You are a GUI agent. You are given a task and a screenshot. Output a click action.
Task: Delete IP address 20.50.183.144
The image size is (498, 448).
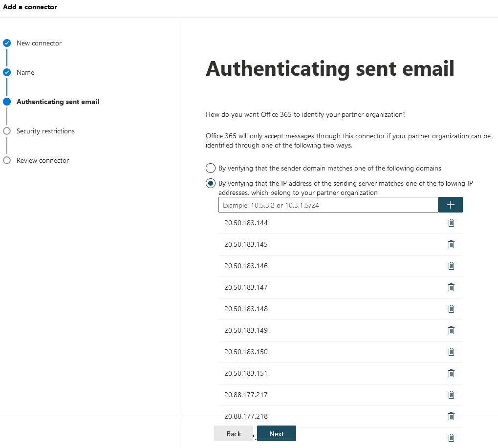(451, 223)
